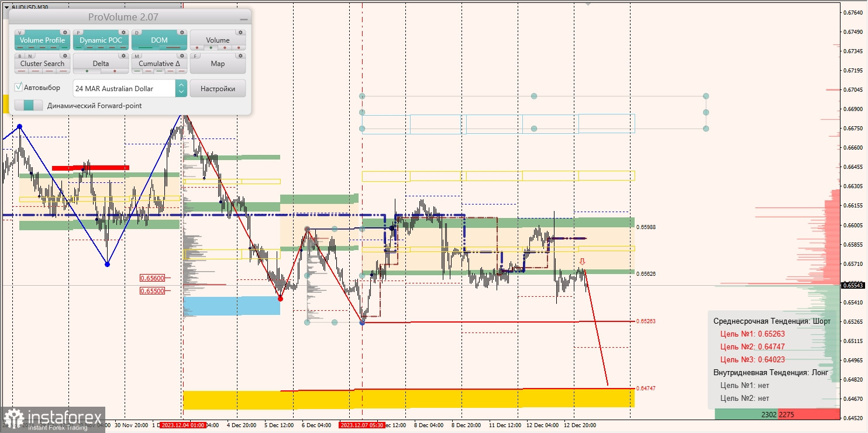
Task: Enable the Volume module
Action: 218,40
